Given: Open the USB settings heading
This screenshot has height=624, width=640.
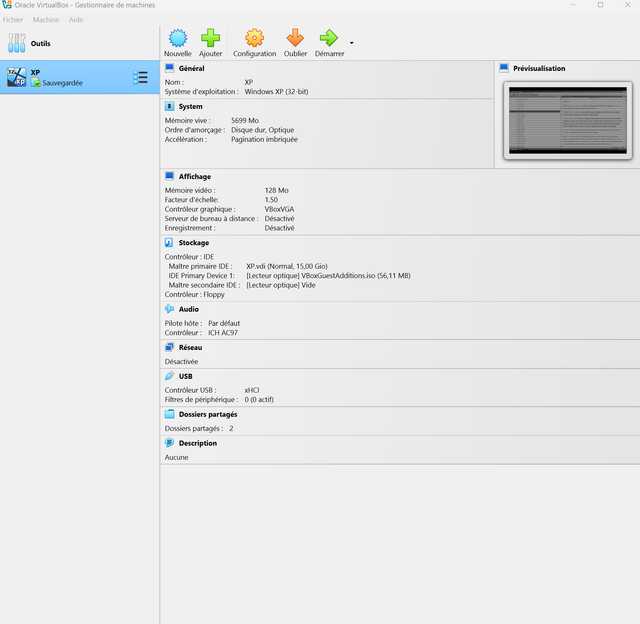Looking at the screenshot, I should coord(185,376).
